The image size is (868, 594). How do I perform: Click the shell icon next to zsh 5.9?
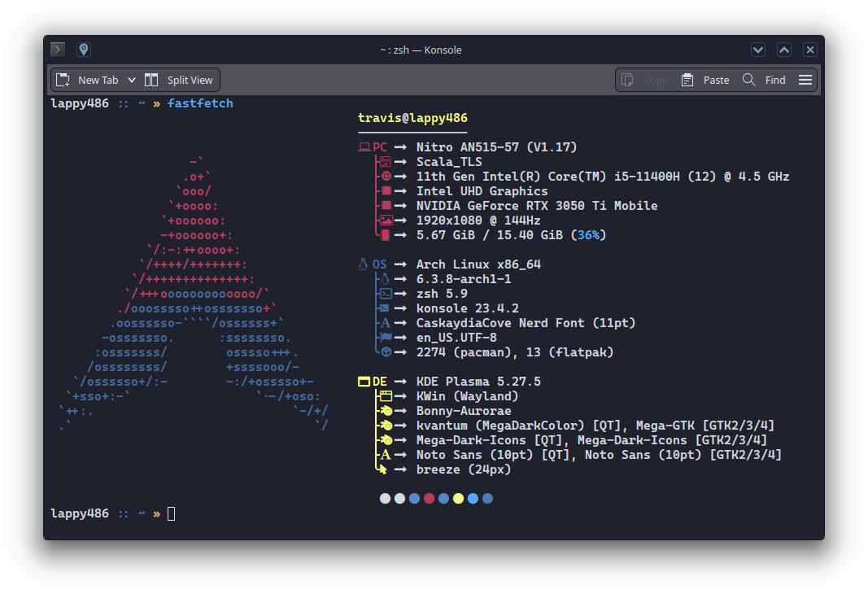386,294
